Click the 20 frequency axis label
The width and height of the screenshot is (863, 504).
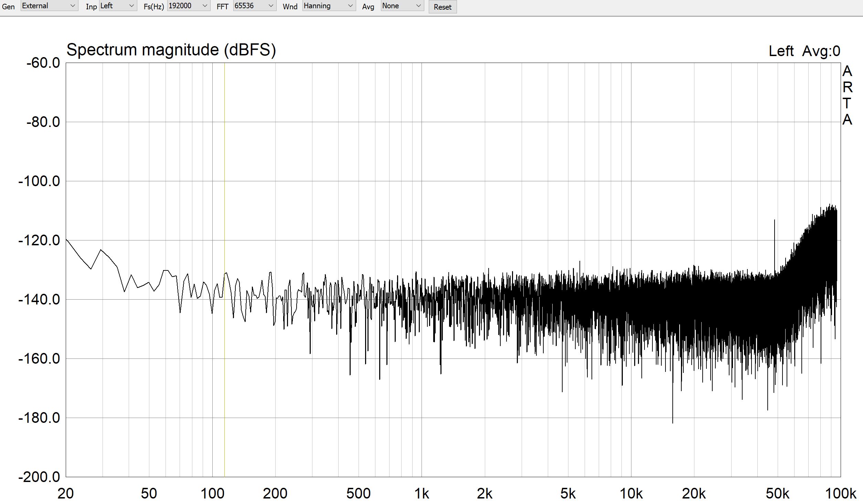coord(65,494)
